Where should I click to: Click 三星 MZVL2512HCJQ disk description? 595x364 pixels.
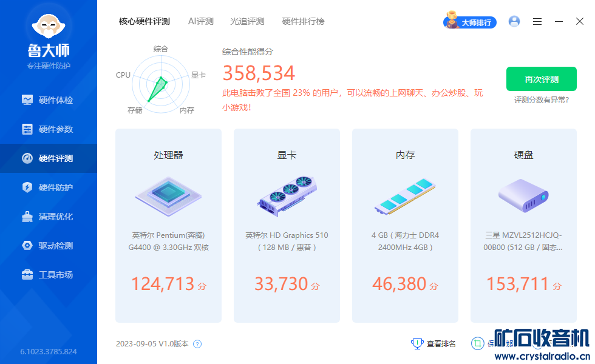click(523, 241)
